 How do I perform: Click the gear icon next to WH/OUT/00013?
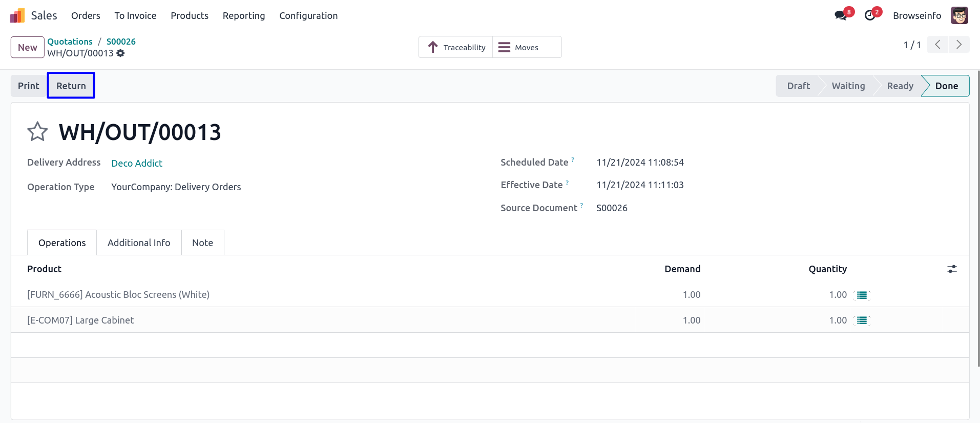point(120,53)
